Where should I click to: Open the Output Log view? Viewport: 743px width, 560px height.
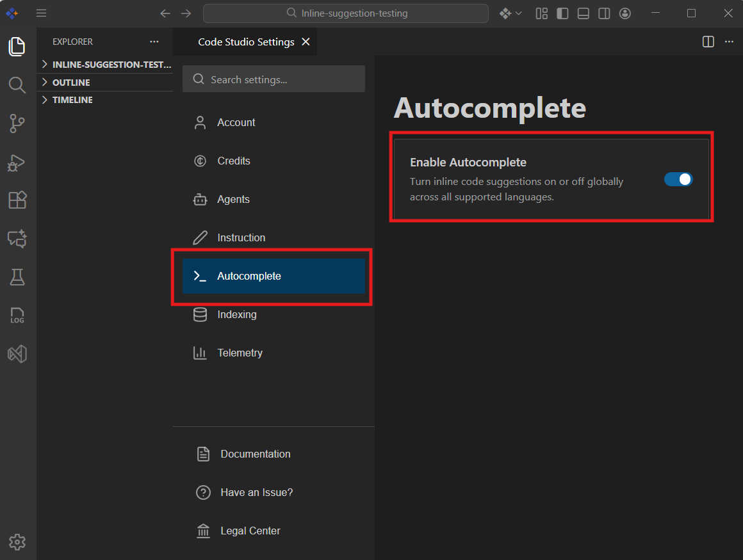pos(17,315)
